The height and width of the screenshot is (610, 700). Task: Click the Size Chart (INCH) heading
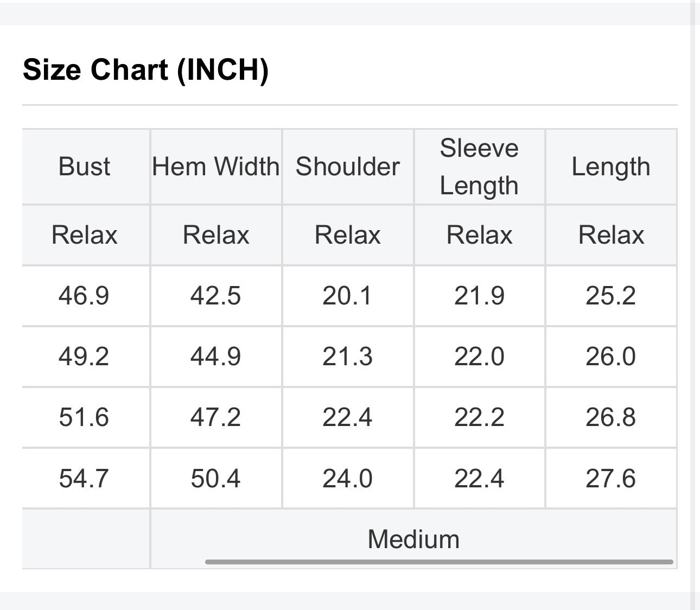pyautogui.click(x=145, y=70)
